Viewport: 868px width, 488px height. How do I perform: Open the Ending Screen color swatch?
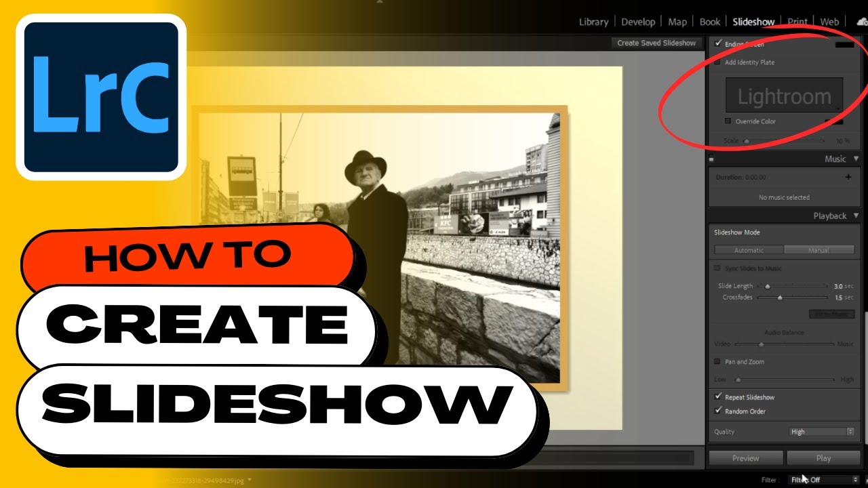[844, 44]
